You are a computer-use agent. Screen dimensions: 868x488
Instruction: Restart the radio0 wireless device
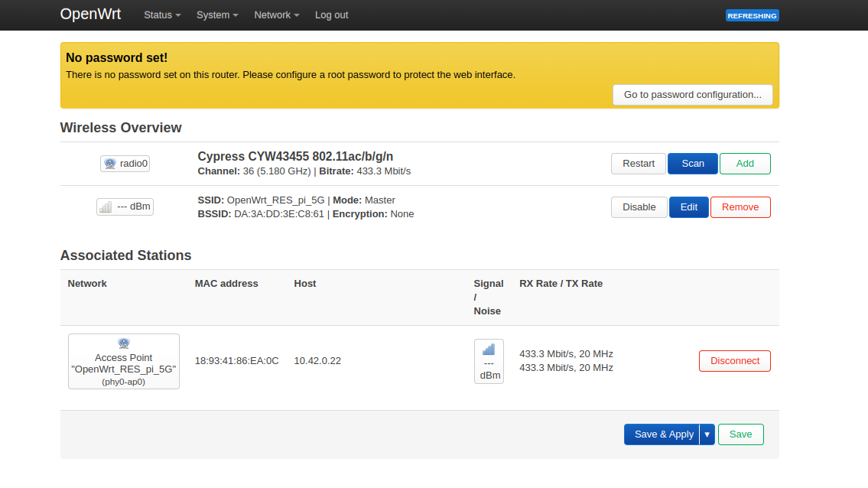tap(638, 164)
